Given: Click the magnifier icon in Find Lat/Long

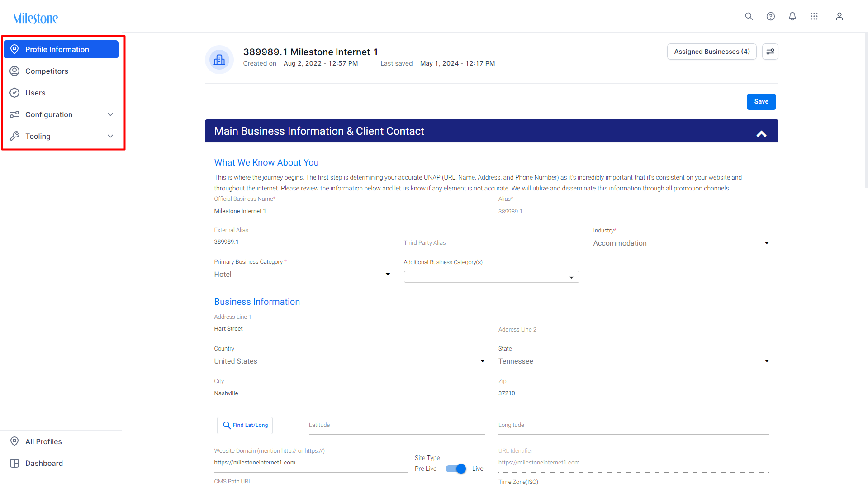Looking at the screenshot, I should point(227,425).
